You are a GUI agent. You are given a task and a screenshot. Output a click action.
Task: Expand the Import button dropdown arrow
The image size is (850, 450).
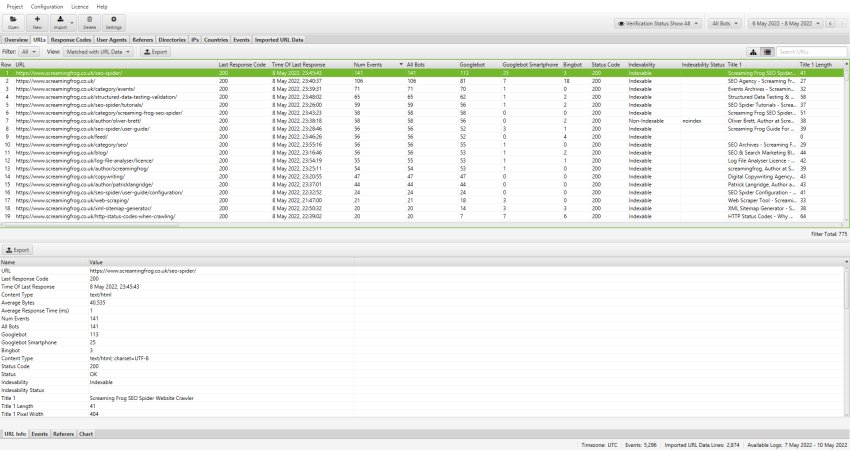point(73,23)
